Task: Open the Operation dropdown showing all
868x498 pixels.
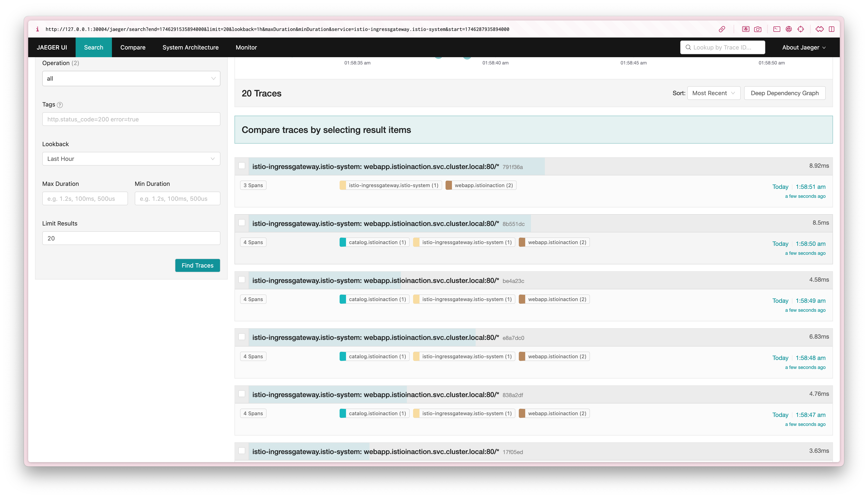Action: (131, 79)
